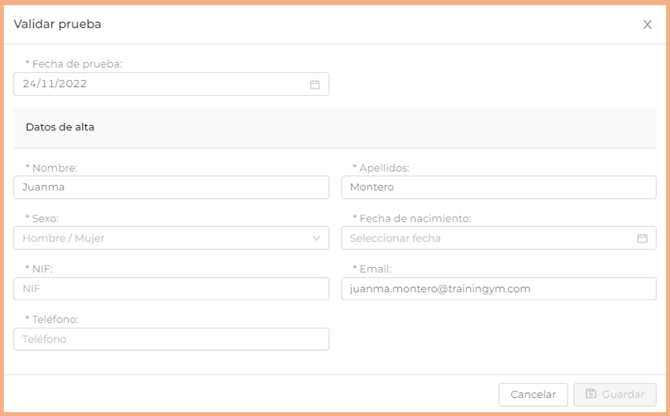The width and height of the screenshot is (670, 416).
Task: Click the Email field with juanma.montero address
Action: click(498, 289)
